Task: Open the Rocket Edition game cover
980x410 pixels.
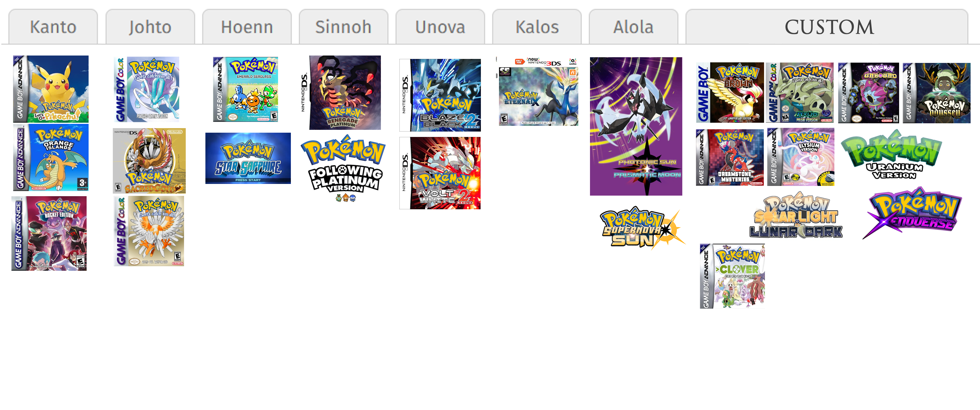Action: coord(49,233)
